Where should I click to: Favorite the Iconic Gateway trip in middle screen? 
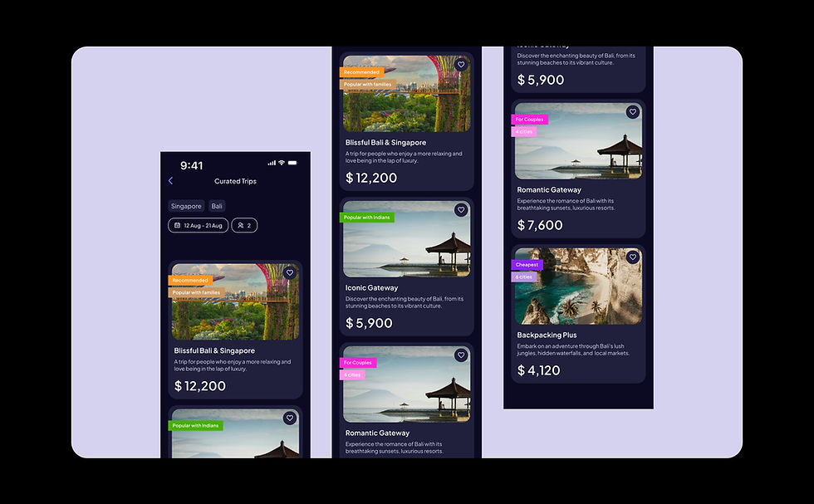(461, 210)
